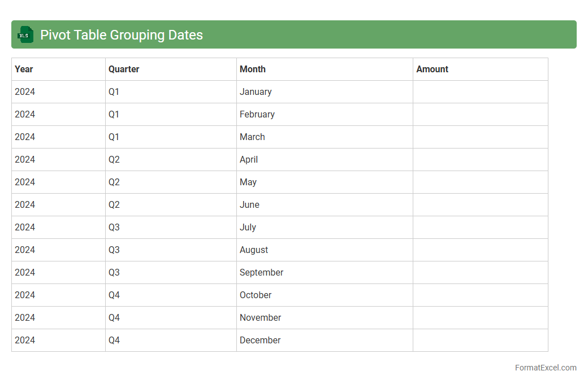Click the Q3 cell in August row
The width and height of the screenshot is (588, 384).
point(114,250)
